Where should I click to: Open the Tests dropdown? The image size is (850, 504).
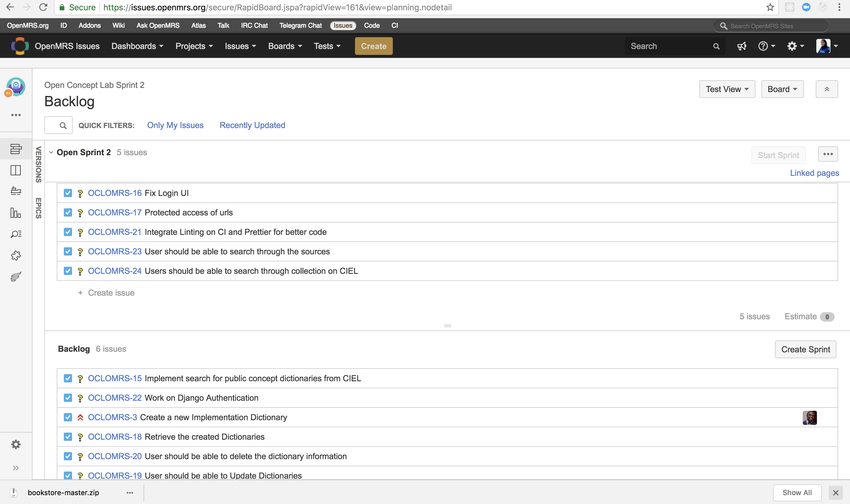pos(327,46)
